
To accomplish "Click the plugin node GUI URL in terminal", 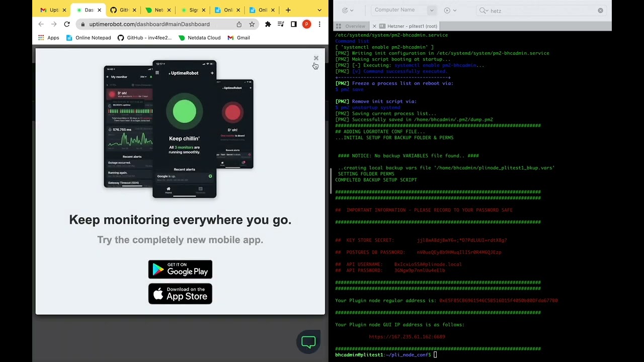I will coord(407,337).
